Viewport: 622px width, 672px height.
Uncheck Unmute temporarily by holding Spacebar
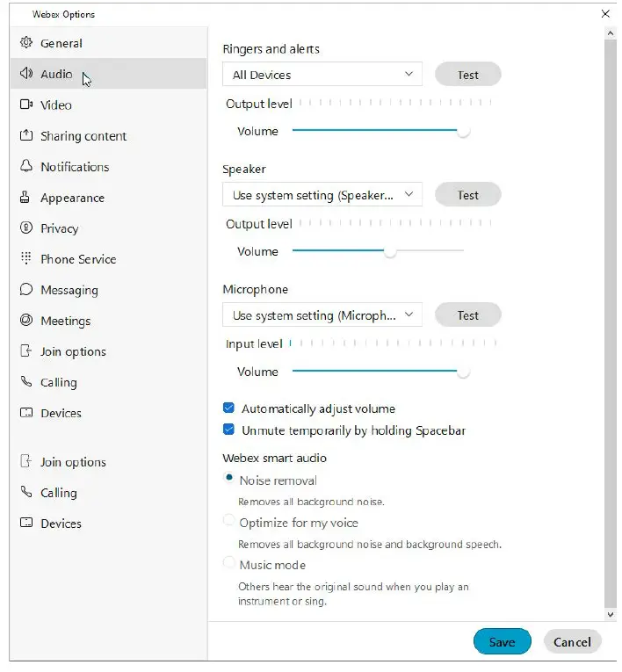(x=228, y=430)
